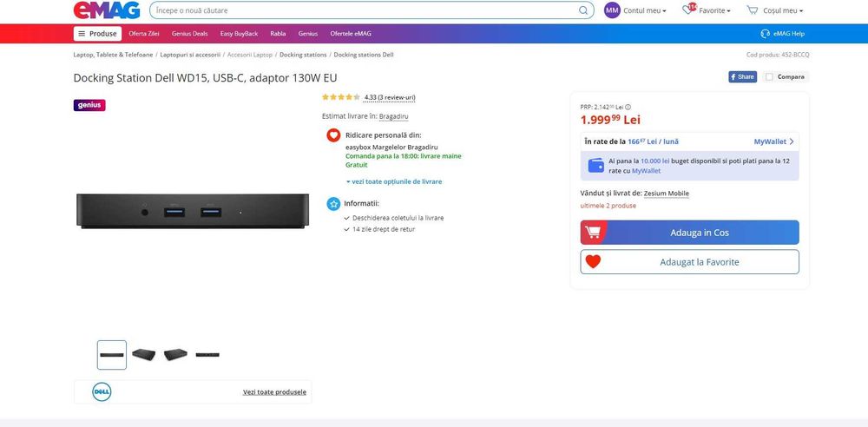Click the star rating
Image resolution: width=868 pixels, height=427 pixels.
[341, 97]
